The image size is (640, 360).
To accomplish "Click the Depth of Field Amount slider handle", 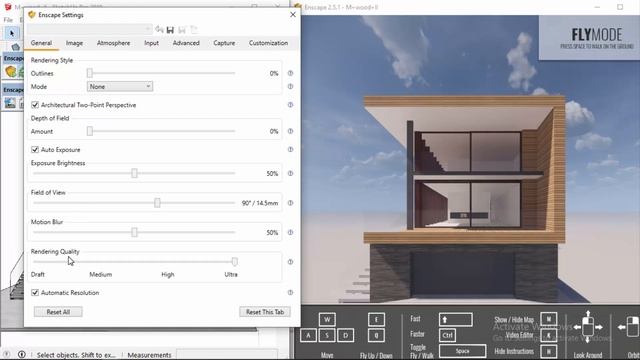I will (90, 131).
